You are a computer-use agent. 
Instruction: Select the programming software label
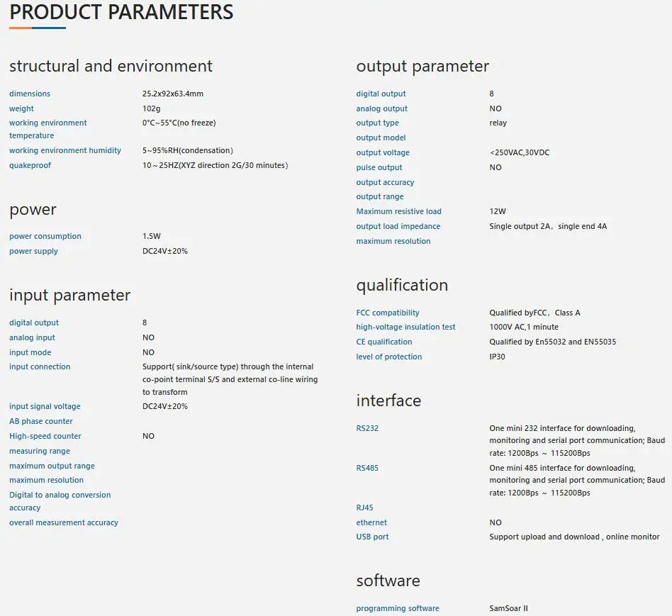398,608
